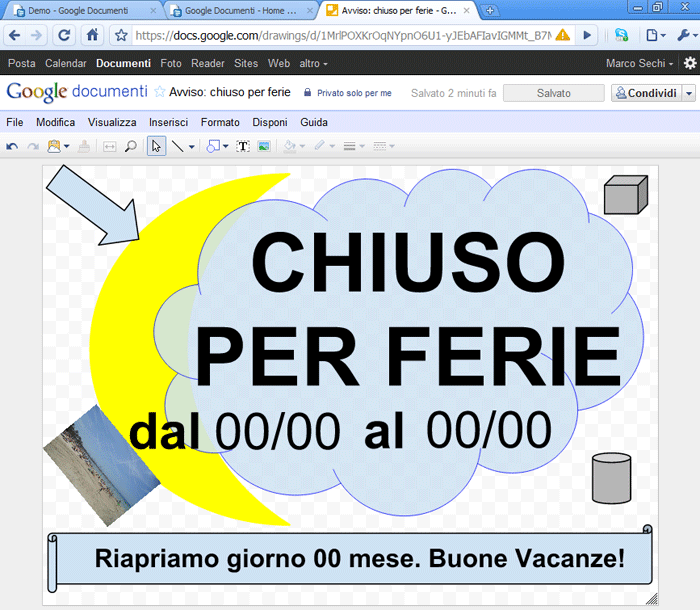Switch to 'Demo - Google Documenti' tab

point(85,11)
